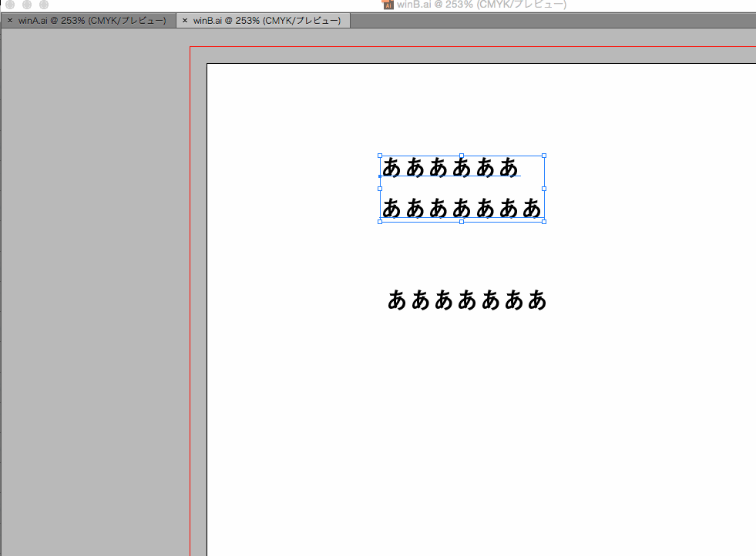This screenshot has width=756, height=556.
Task: Click the first line of selected text
Action: (450, 167)
